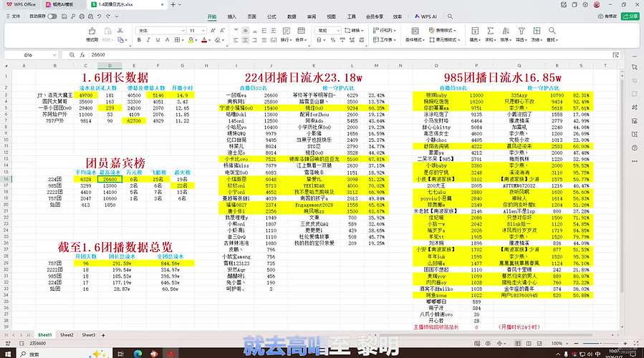
Task: Open the Cell Style (单元格样式) dropdown
Action: click(445, 40)
